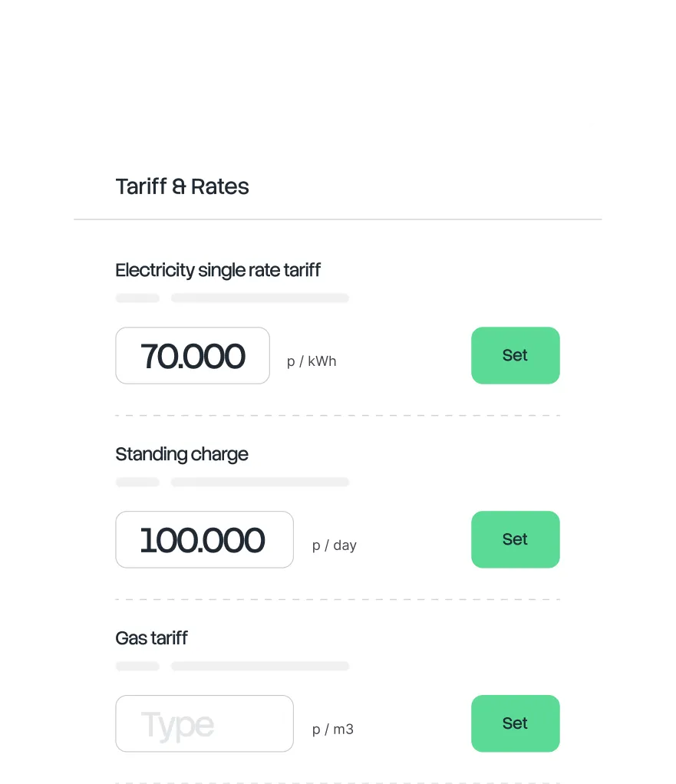Click Set to confirm the gas tariff

click(x=515, y=723)
